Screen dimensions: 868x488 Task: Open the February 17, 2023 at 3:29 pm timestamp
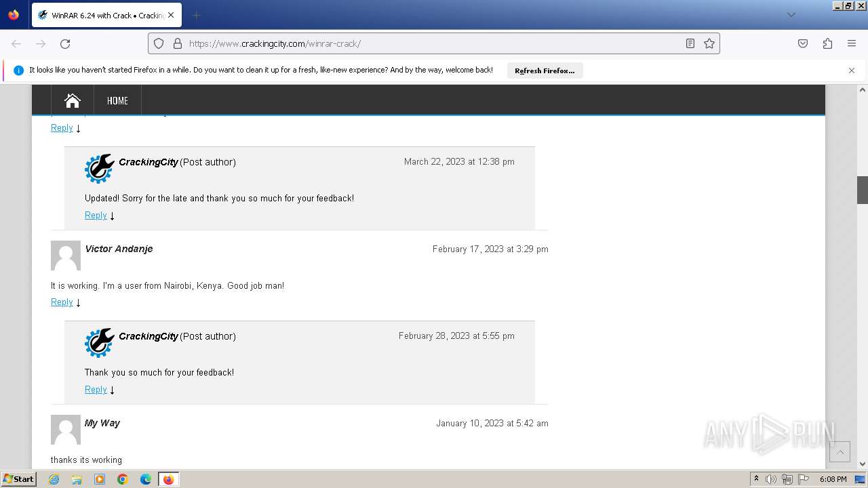(490, 249)
